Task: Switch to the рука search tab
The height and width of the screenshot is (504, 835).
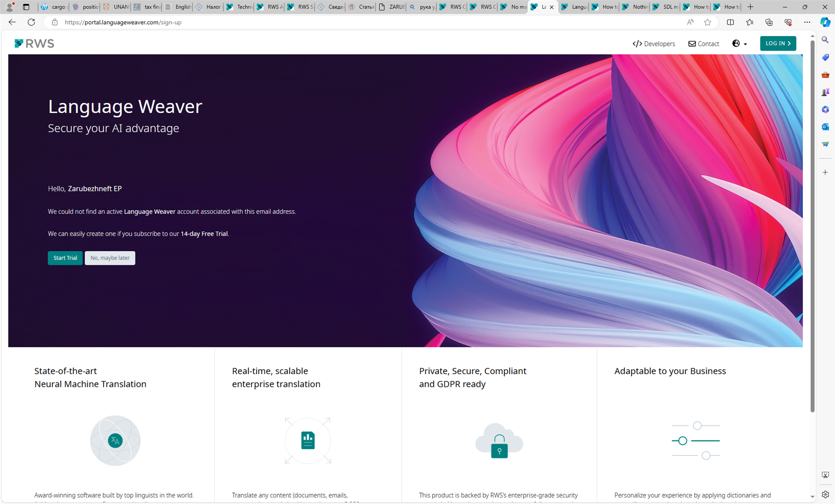Action: pyautogui.click(x=422, y=7)
